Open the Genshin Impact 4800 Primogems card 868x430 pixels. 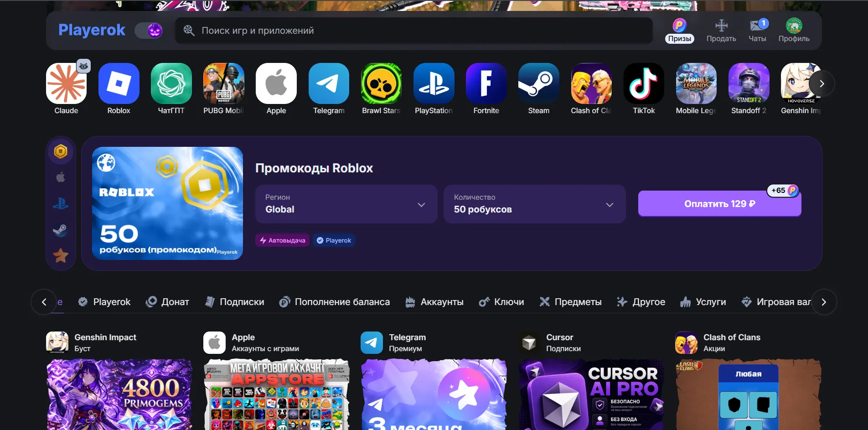coord(119,394)
